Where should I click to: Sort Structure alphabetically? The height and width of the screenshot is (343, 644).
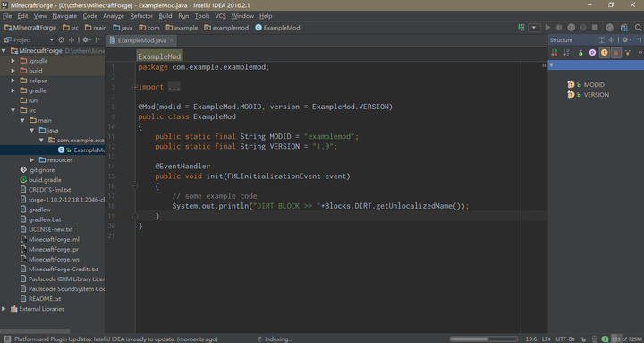(566, 53)
